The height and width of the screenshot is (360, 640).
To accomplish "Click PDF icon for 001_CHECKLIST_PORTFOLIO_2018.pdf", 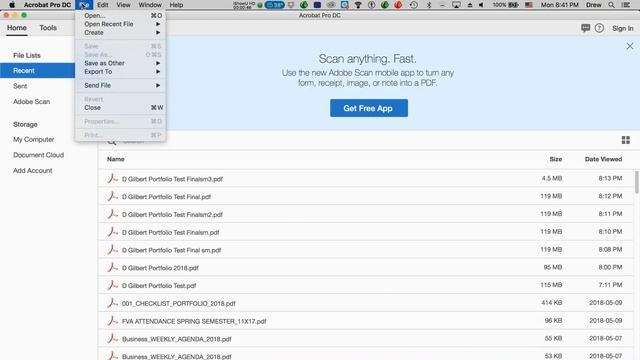I will point(112,303).
